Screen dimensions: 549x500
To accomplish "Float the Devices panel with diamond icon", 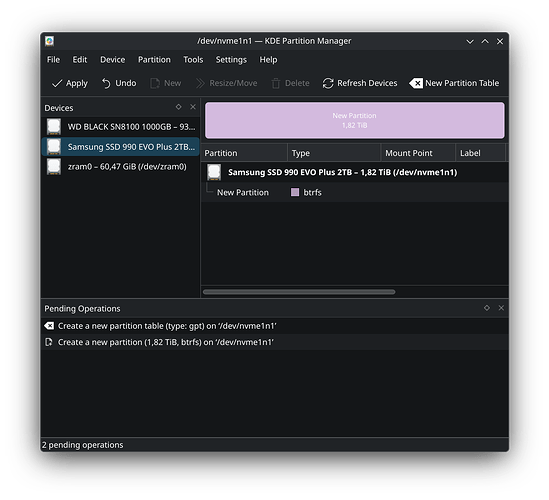I will (179, 107).
